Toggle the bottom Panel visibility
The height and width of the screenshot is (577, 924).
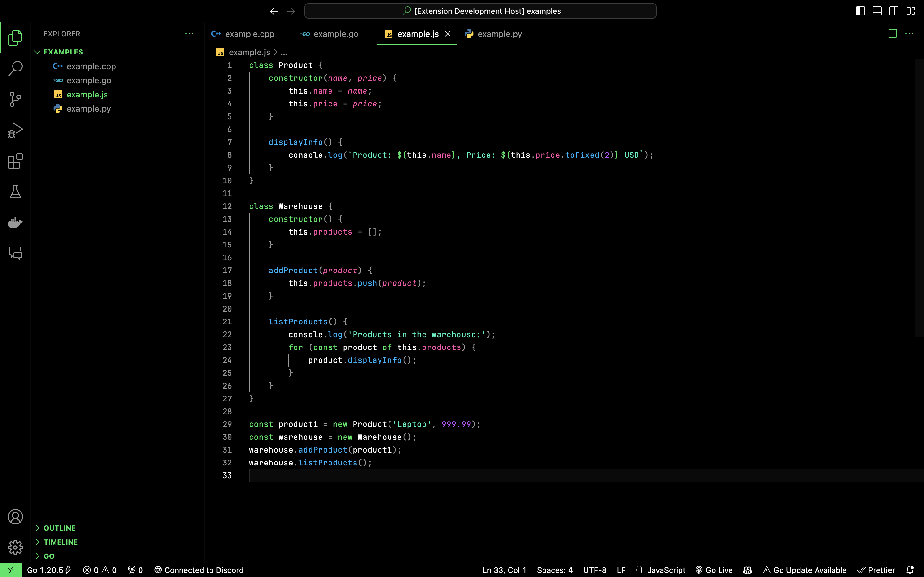(x=877, y=11)
